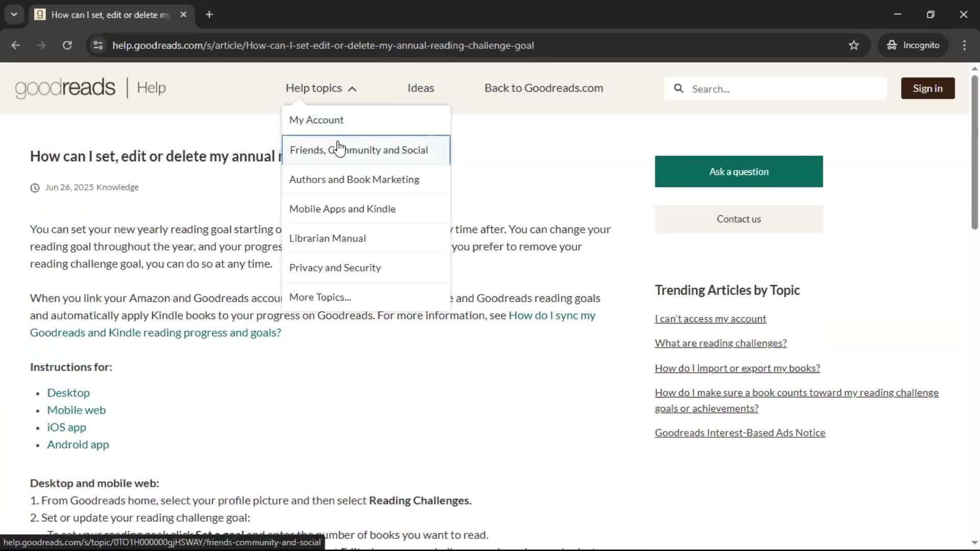Open book counts toward reading challenge article
The width and height of the screenshot is (980, 551).
[x=797, y=400]
